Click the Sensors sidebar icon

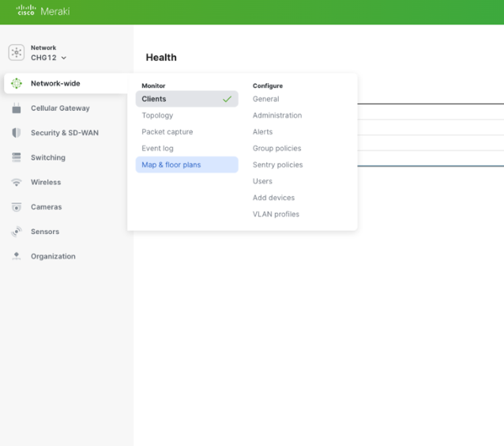coord(17,232)
